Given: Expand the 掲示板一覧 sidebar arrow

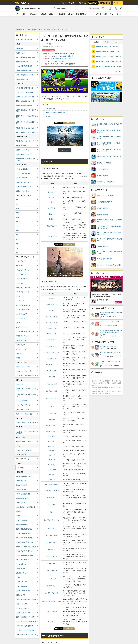Looking at the screenshot, I should (x=38, y=49).
